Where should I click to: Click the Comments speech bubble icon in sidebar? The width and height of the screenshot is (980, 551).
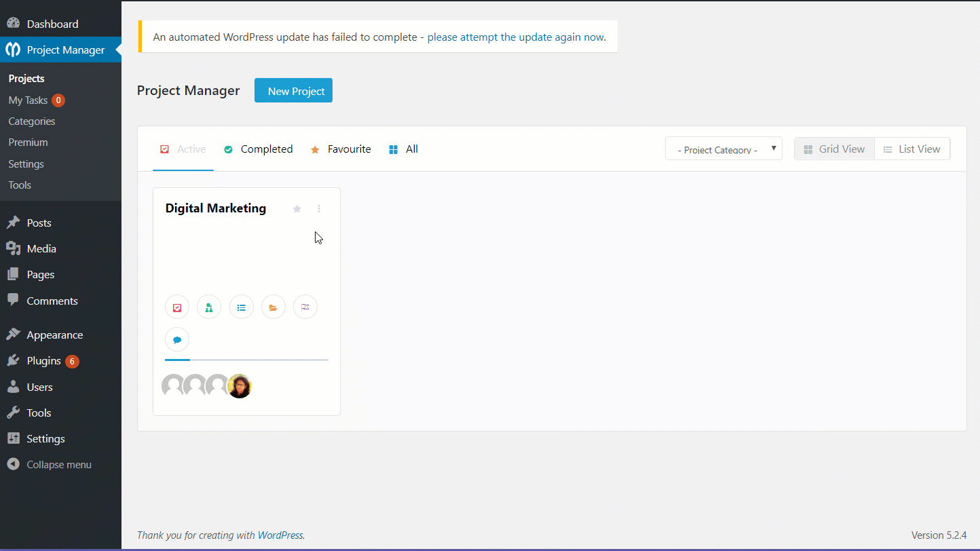[13, 299]
